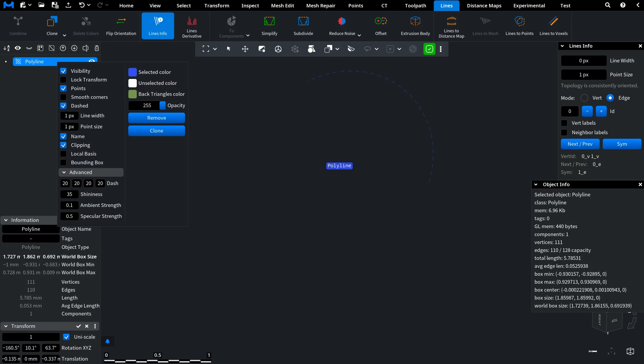The image size is (644, 364).
Task: Open the help question mark icon
Action: tap(623, 5)
